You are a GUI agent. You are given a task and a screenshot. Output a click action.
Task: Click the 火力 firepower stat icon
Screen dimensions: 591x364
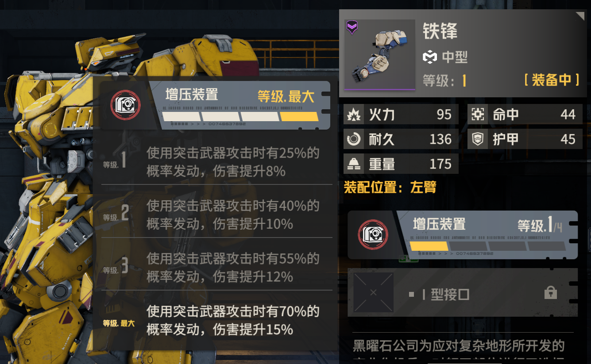[354, 115]
